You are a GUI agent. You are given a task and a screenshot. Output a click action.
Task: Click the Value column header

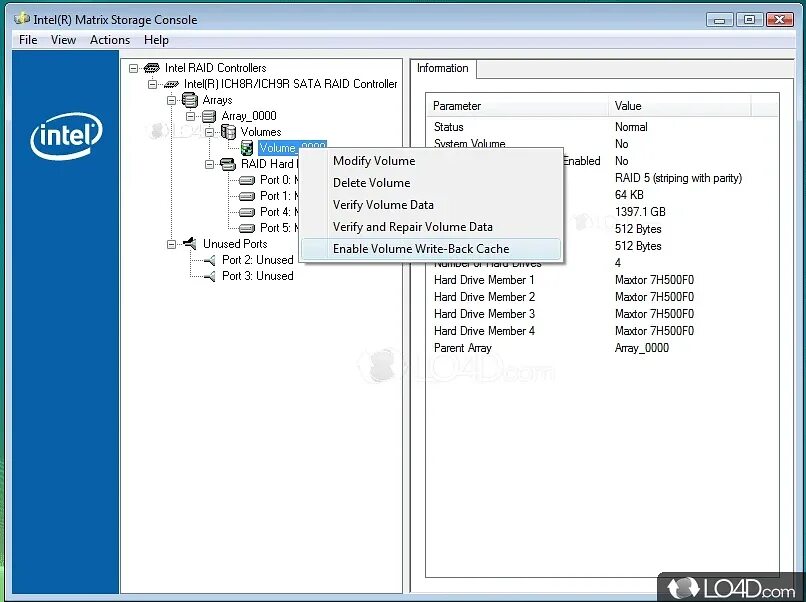(679, 106)
